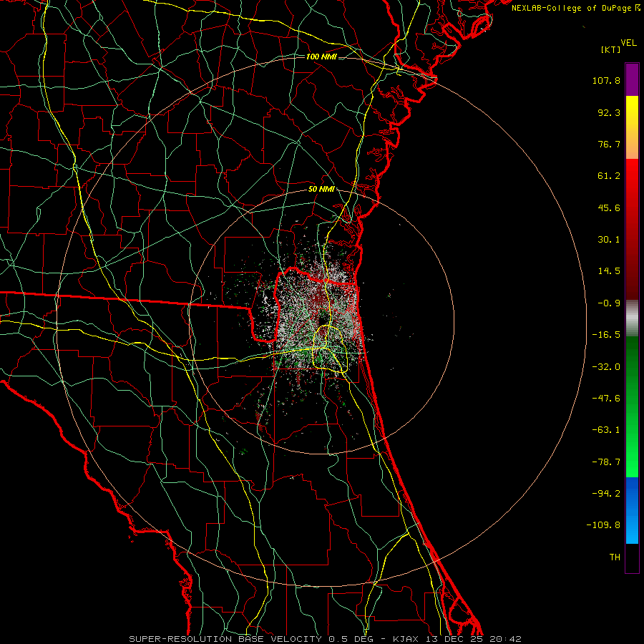Image resolution: width=644 pixels, height=644 pixels.
Task: Pick the light blue segment of color bar
Action: 632,527
